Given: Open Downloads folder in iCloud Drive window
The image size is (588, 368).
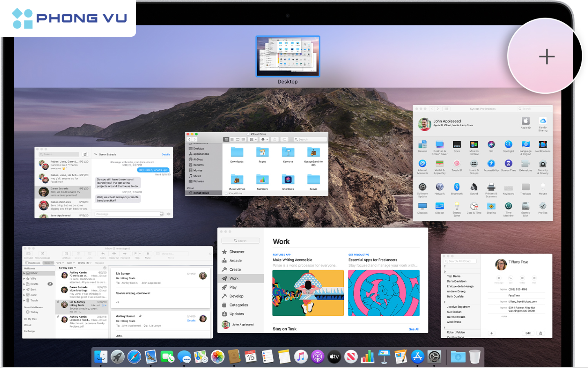Looking at the screenshot, I should pos(237,155).
